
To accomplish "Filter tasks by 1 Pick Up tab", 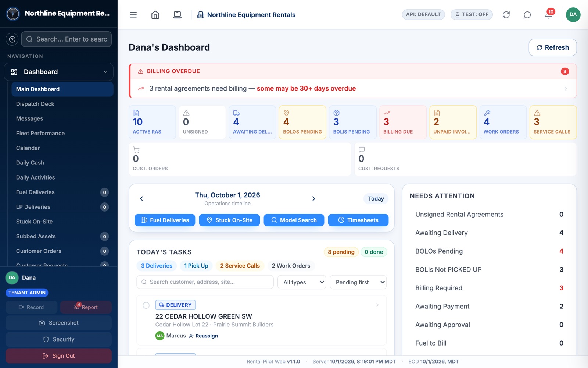I will tap(196, 266).
